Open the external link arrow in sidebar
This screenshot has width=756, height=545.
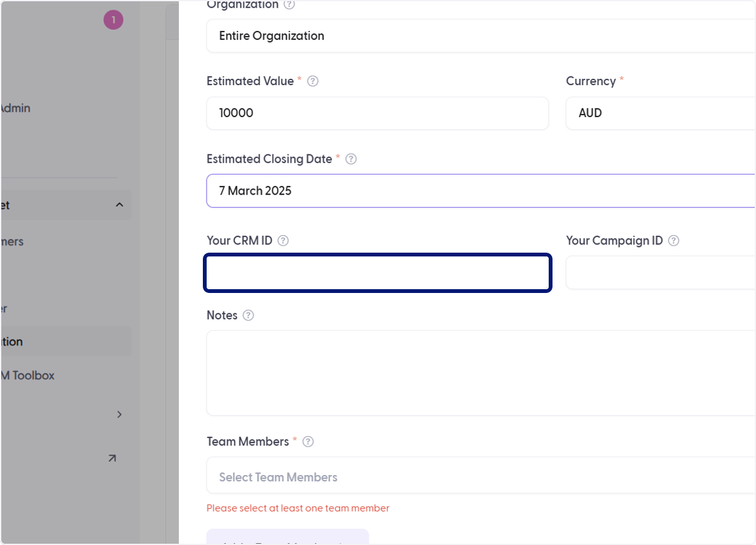point(112,459)
